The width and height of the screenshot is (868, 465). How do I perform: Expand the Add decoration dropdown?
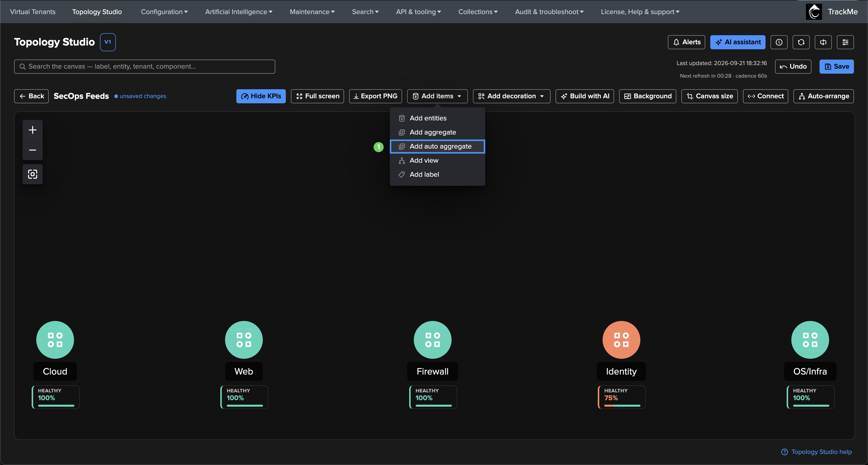[x=511, y=96]
